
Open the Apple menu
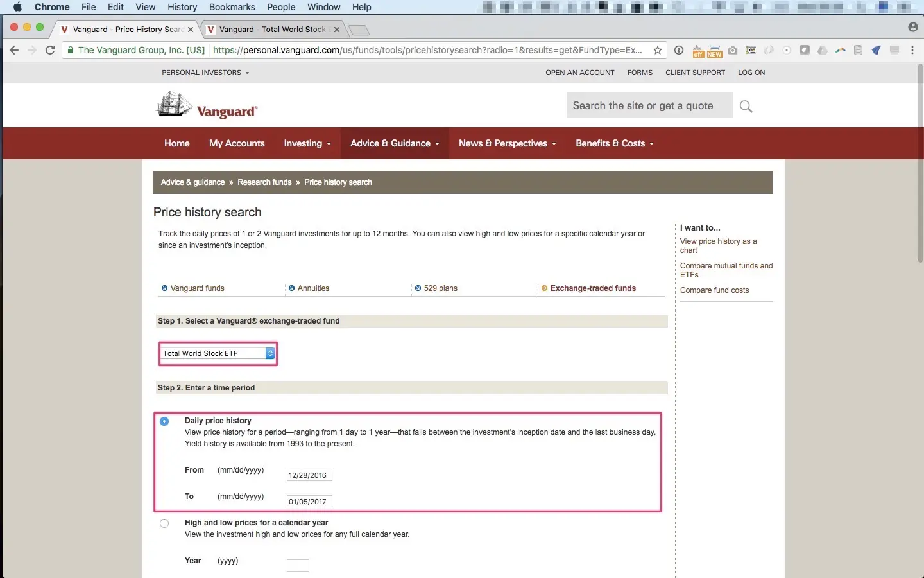[x=17, y=7]
